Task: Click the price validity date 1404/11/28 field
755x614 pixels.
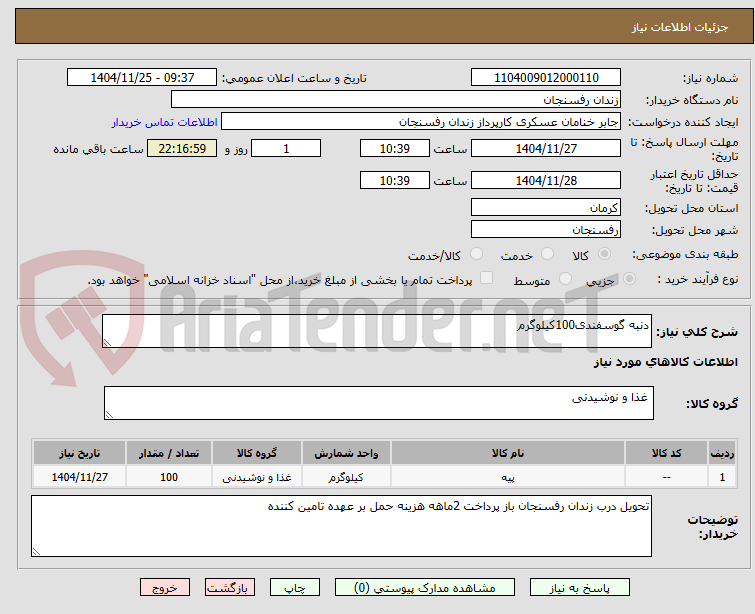Action: (x=546, y=180)
